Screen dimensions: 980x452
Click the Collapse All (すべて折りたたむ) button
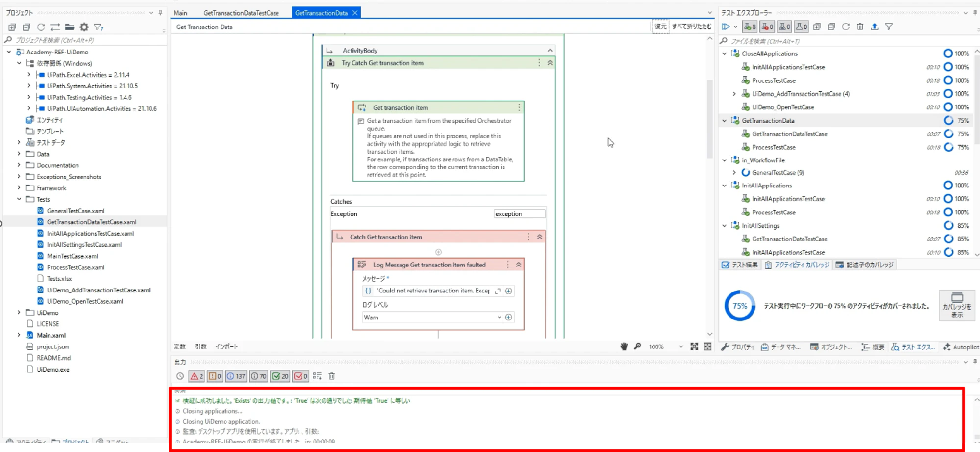pos(691,27)
